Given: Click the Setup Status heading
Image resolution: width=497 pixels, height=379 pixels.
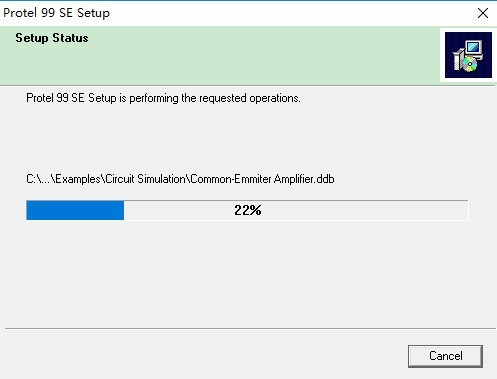Looking at the screenshot, I should tap(52, 38).
